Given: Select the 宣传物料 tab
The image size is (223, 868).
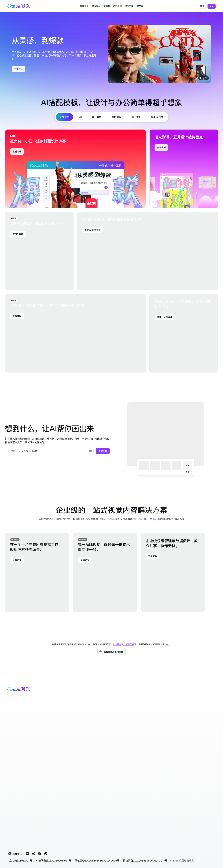Looking at the screenshot, I should click(117, 117).
